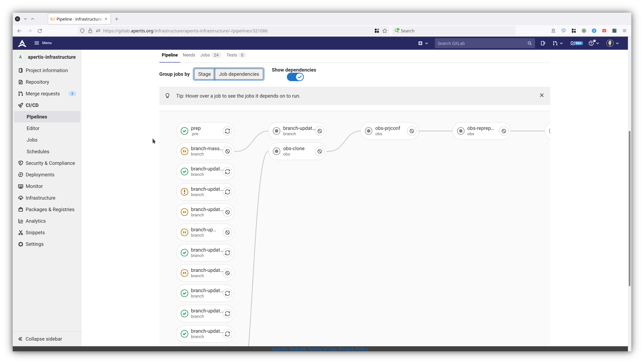This screenshot has width=644, height=364.
Task: Bookmark this page with the star icon
Action: (385, 31)
